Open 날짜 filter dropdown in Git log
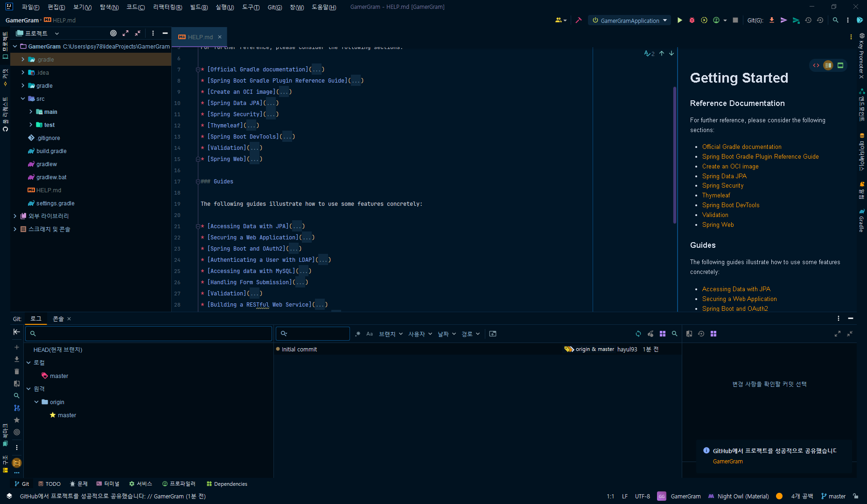 pos(447,334)
